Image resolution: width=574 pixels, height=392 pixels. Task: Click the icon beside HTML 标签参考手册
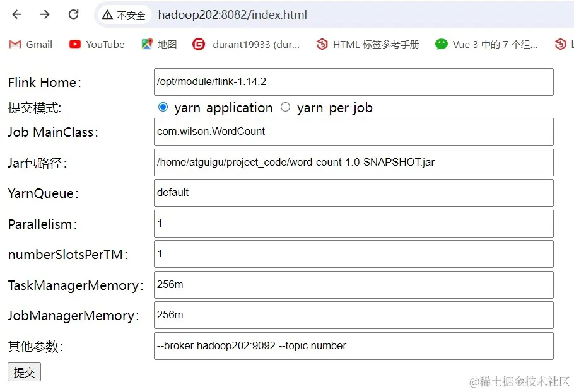[322, 44]
